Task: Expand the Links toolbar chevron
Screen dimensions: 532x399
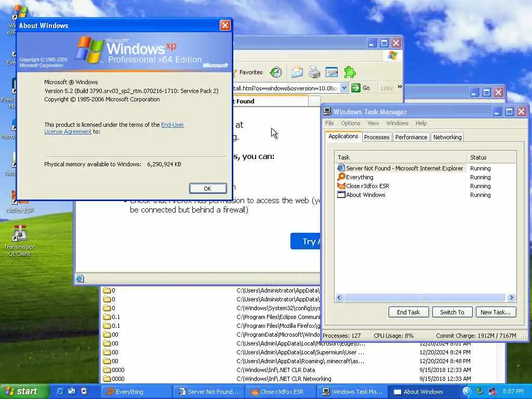Action: pos(400,87)
